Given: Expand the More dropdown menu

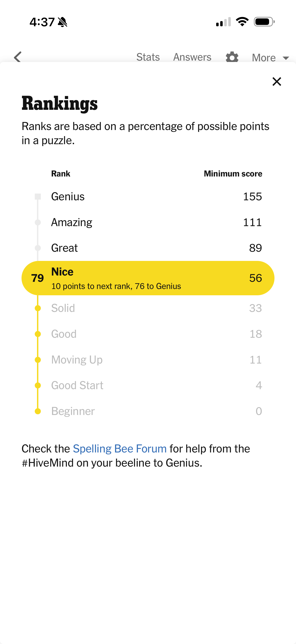Looking at the screenshot, I should coord(270,58).
